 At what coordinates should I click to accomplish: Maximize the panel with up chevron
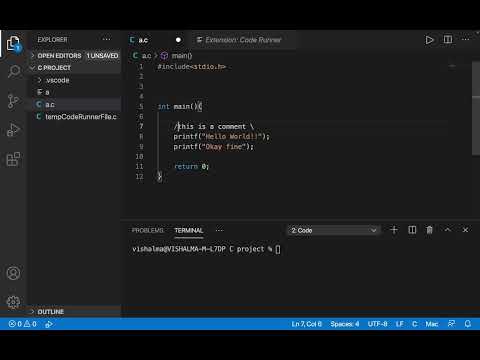click(448, 230)
